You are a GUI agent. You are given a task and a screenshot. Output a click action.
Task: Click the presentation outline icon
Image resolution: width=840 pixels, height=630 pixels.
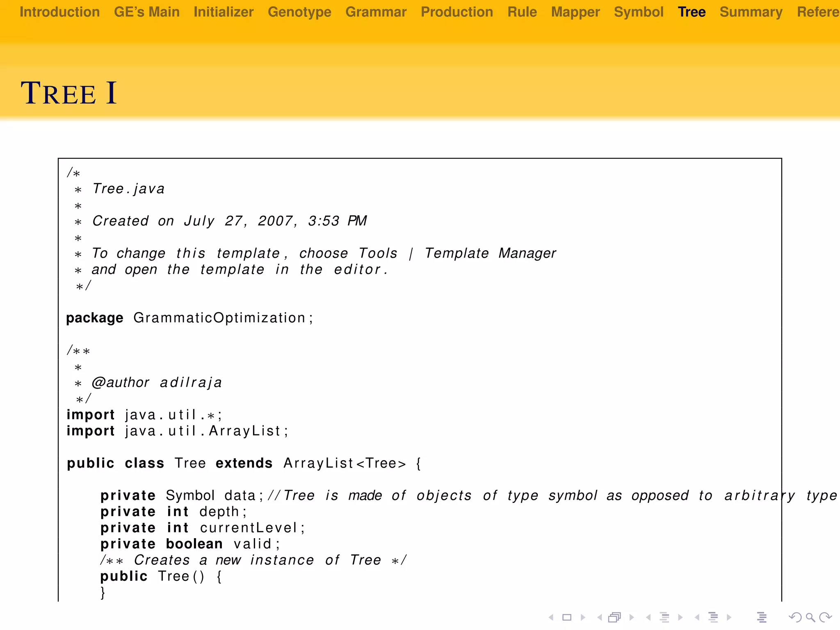(762, 617)
